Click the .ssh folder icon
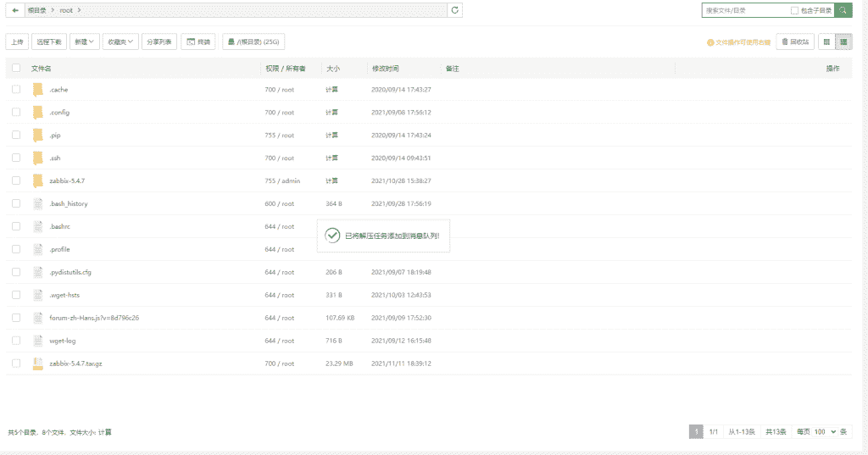The width and height of the screenshot is (868, 455). tap(37, 158)
